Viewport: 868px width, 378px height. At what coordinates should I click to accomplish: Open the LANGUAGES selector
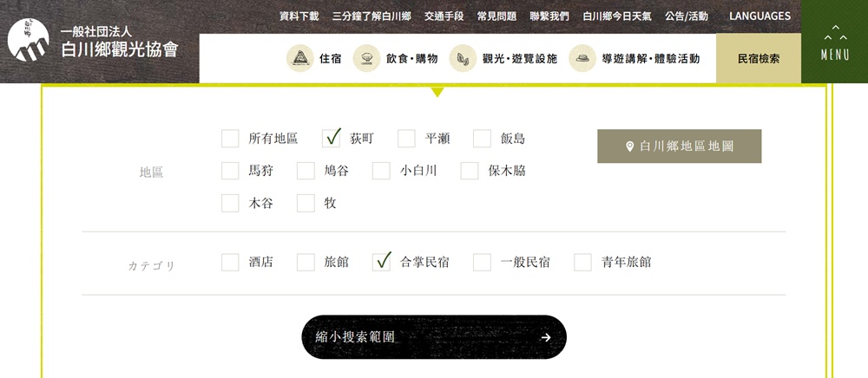[x=759, y=16]
